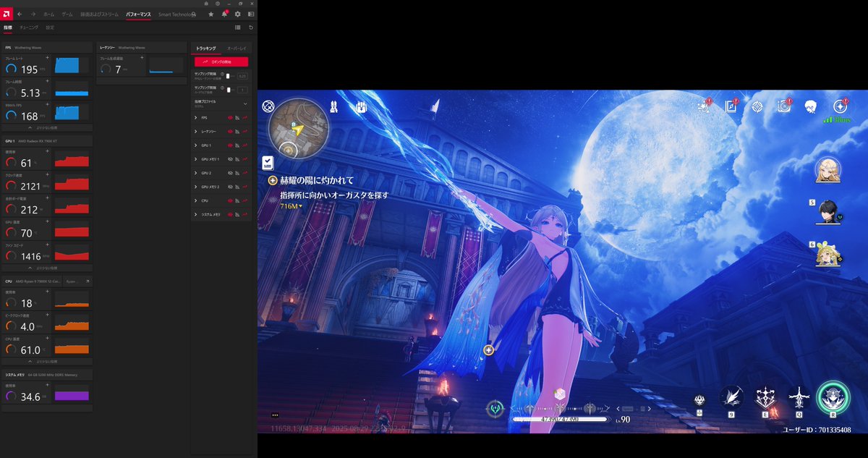Toggle GPU 1 row logging chart icon
This screenshot has width=868, height=458.
(x=245, y=145)
